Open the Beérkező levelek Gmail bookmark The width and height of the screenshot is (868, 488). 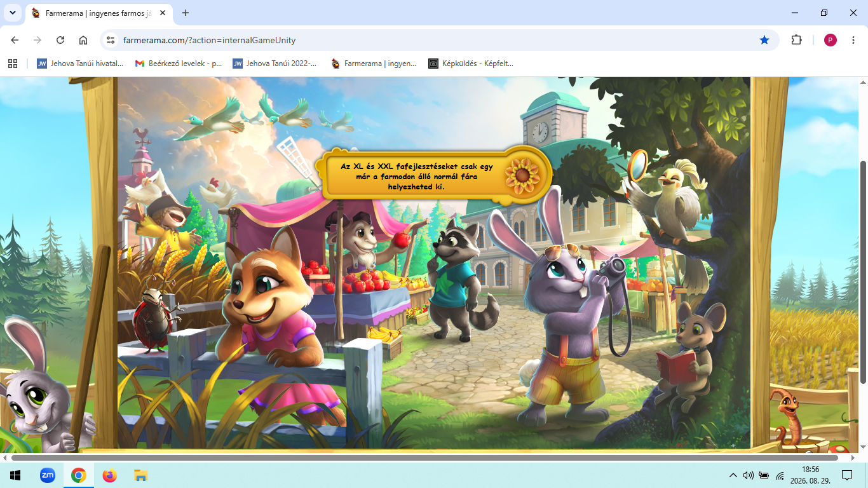tap(179, 64)
